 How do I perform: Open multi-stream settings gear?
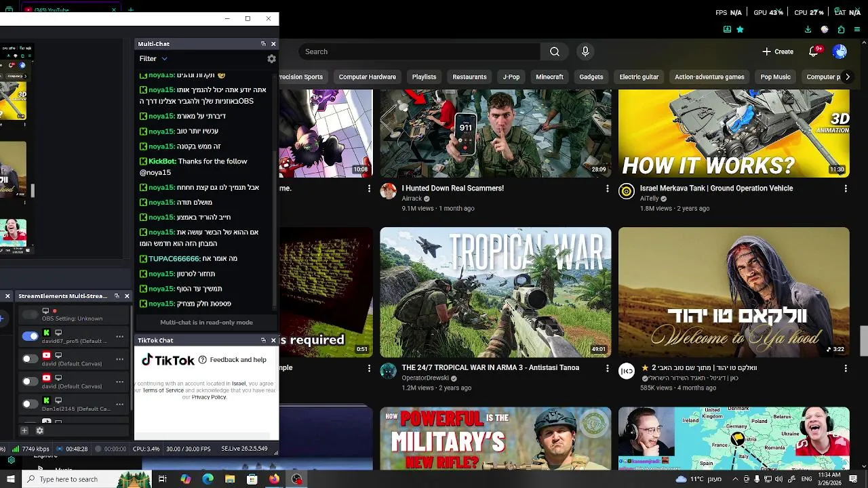39,430
